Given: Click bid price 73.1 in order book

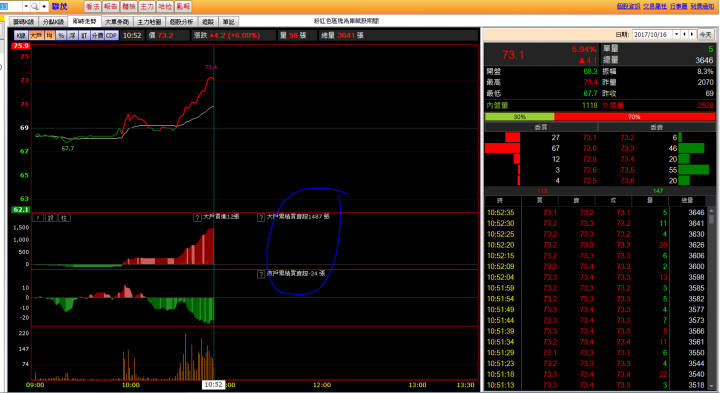Looking at the screenshot, I should tap(590, 137).
